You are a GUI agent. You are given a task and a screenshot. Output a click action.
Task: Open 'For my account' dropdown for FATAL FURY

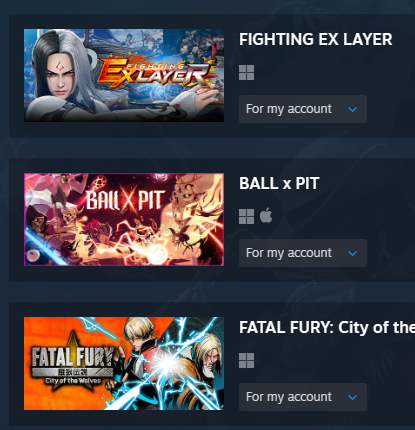point(303,397)
